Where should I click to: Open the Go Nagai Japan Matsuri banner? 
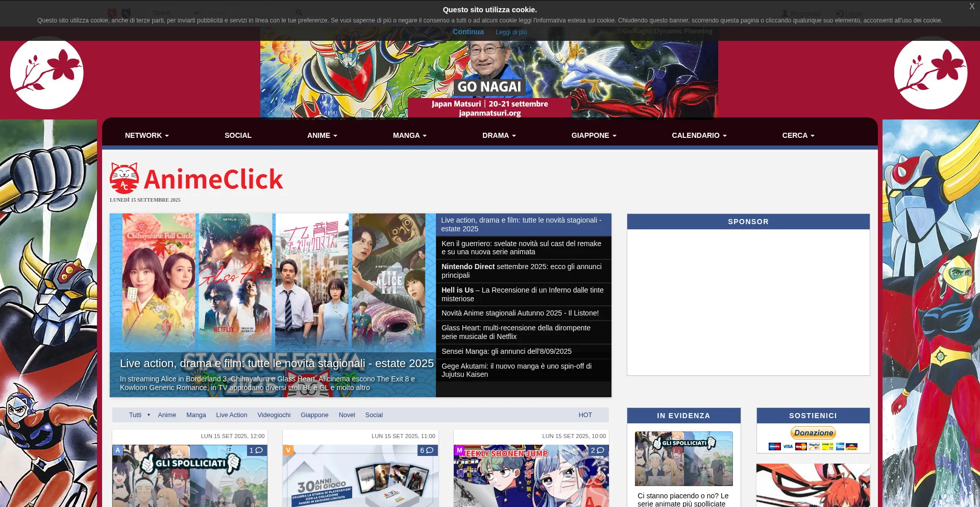489,73
